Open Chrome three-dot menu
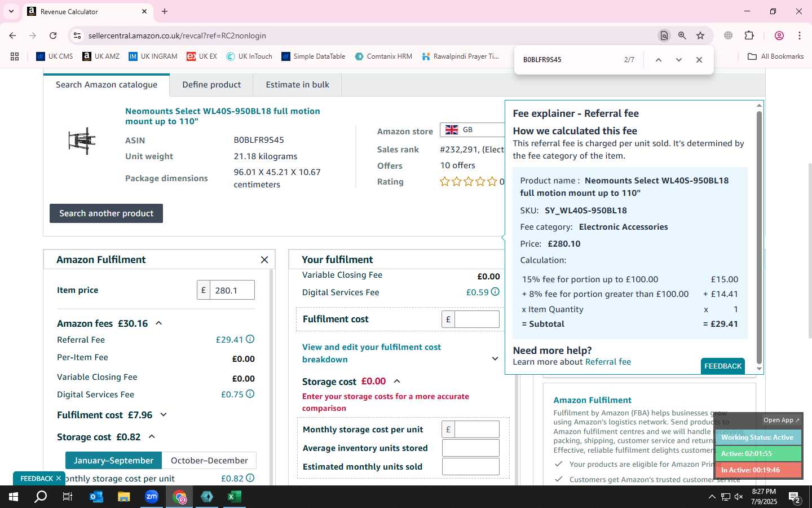The width and height of the screenshot is (812, 508). click(x=800, y=36)
